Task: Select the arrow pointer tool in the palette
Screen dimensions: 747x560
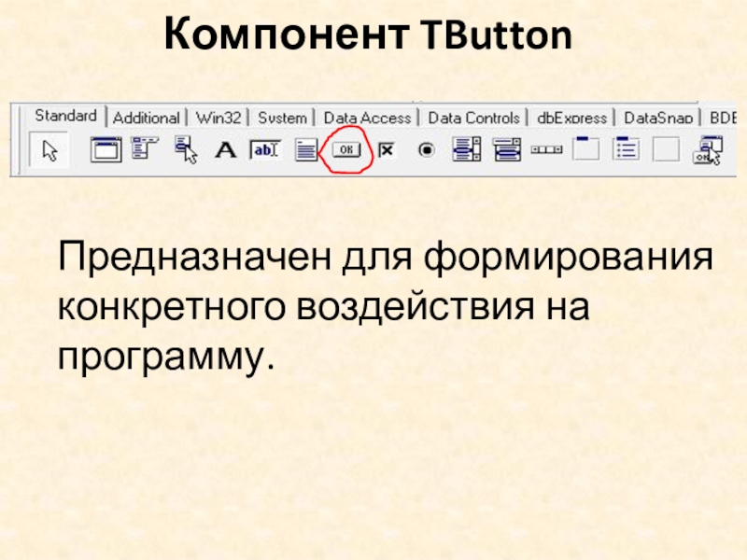Action: click(49, 151)
